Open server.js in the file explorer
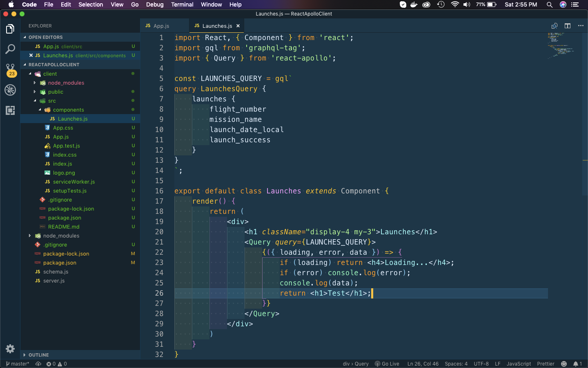This screenshot has width=588, height=368. [54, 281]
